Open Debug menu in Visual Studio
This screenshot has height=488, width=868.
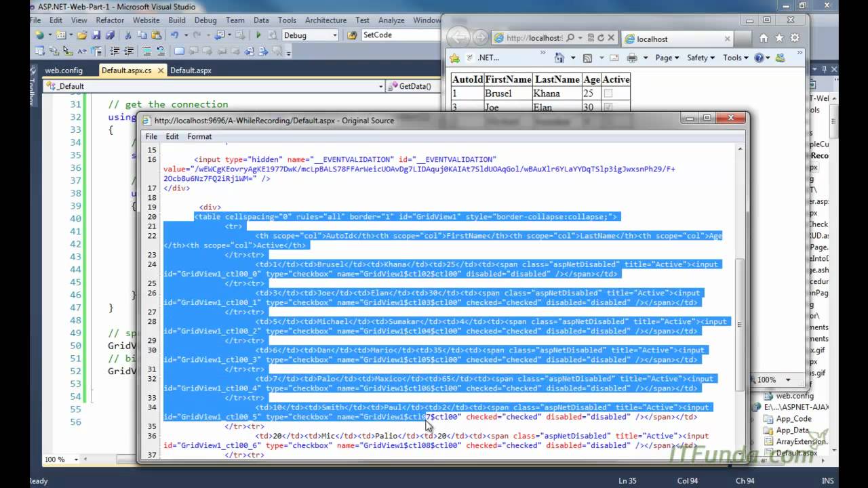[205, 20]
